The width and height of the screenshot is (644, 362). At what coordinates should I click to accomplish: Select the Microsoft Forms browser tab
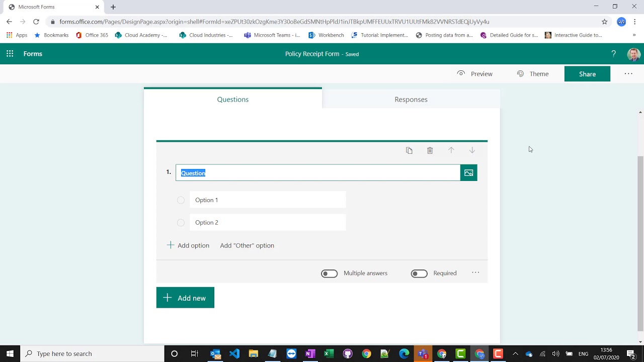[x=53, y=7]
